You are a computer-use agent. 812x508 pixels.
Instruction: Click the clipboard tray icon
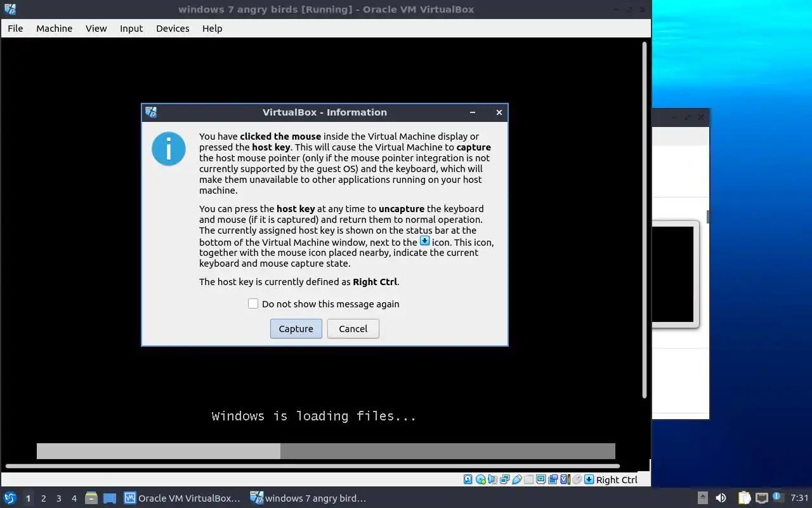pos(744,498)
